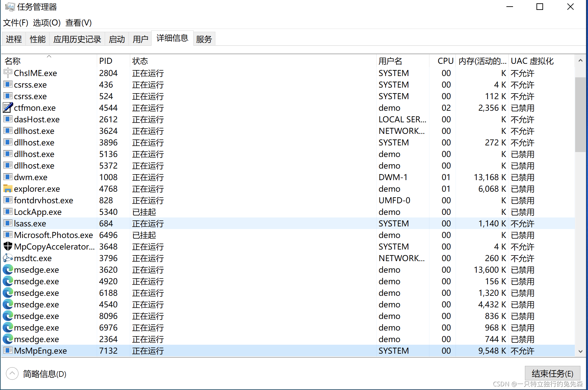Collapse to brief view with the 简略信息 arrow
588x390 pixels.
pos(12,374)
